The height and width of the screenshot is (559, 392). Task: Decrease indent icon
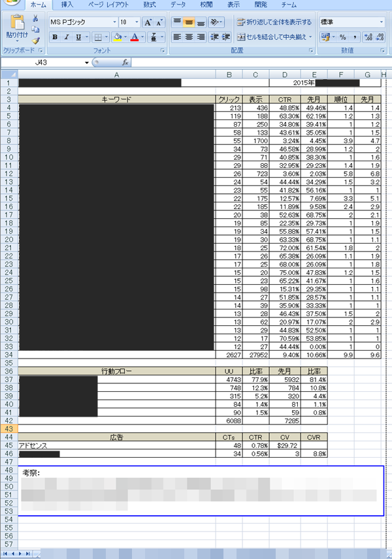[214, 37]
